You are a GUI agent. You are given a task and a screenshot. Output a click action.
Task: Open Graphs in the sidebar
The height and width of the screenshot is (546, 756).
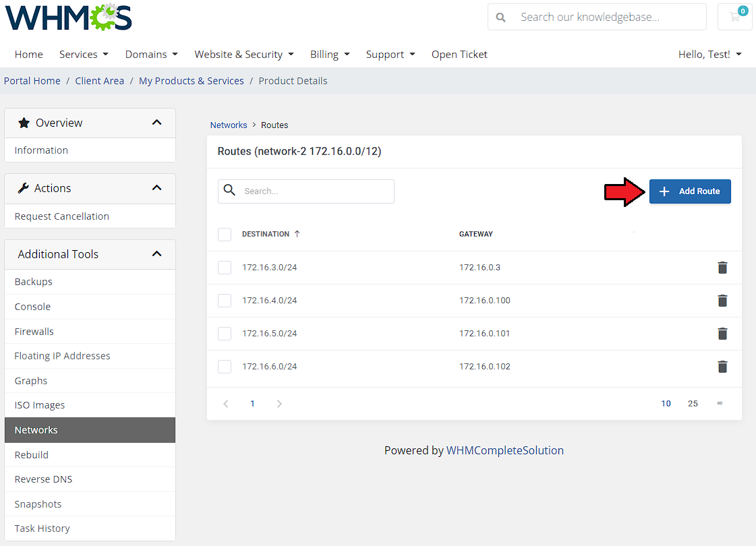pos(90,381)
